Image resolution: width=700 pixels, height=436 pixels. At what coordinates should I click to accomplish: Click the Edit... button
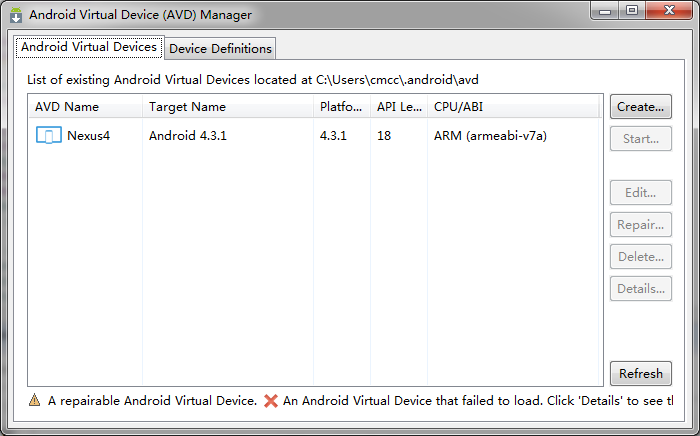pyautogui.click(x=640, y=193)
